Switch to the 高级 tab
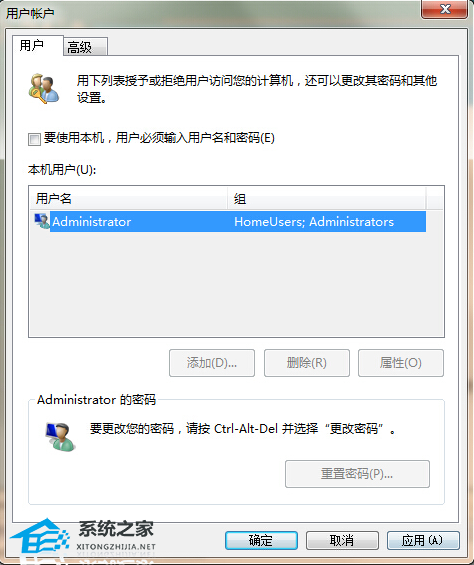474x565 pixels. (x=85, y=47)
